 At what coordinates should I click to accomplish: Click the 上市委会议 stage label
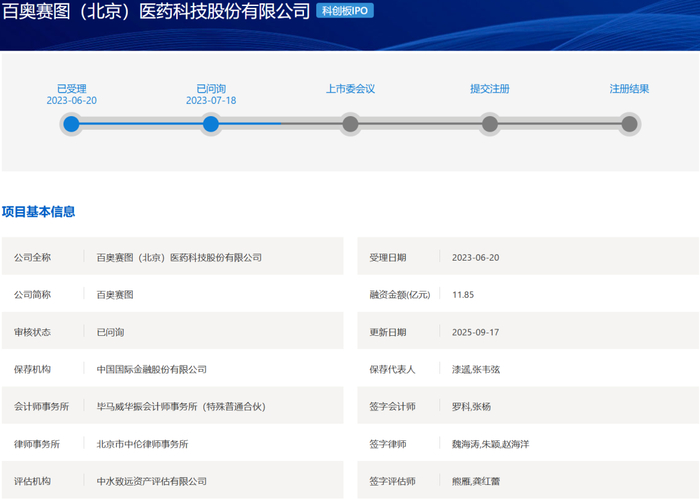click(x=350, y=88)
